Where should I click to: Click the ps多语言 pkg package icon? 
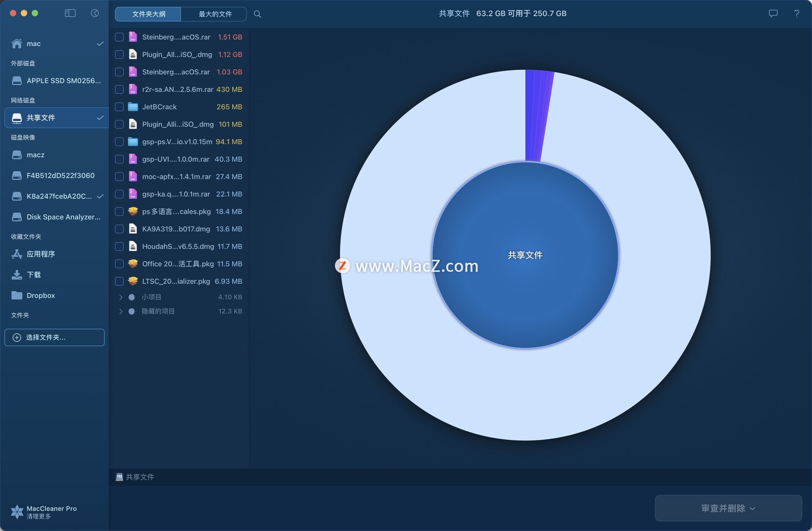pos(133,211)
